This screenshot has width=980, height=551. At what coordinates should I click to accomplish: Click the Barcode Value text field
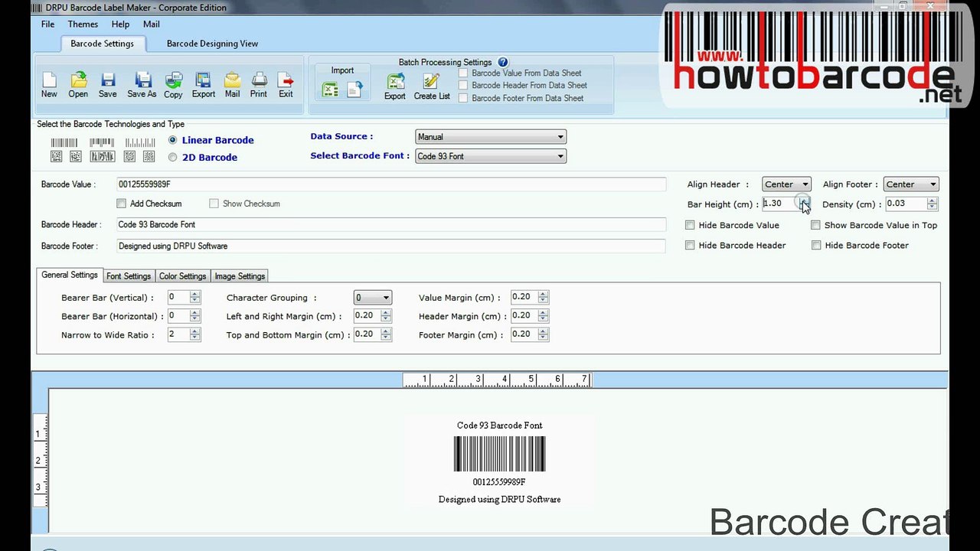[x=391, y=184]
